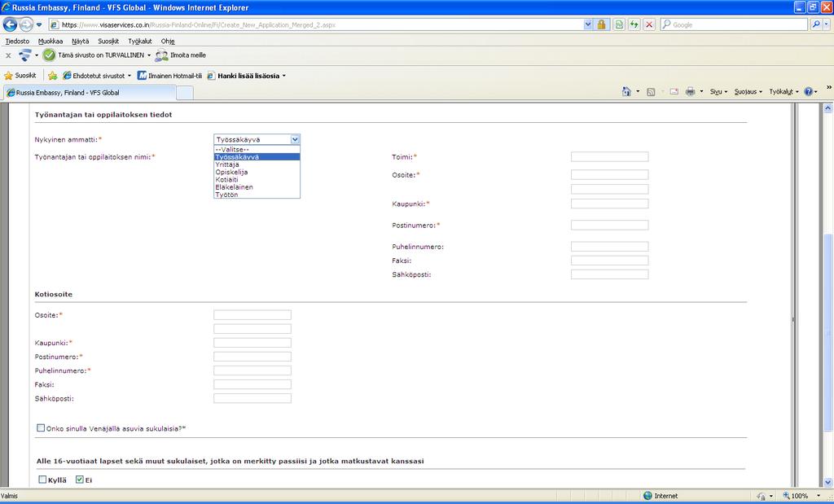Select Opiskelija from the occupation list
Screen dimensions: 834x504
257,172
